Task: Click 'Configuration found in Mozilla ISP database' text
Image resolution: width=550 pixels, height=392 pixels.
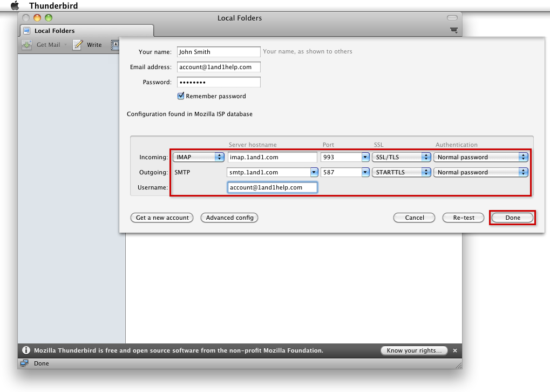Action: click(x=189, y=114)
